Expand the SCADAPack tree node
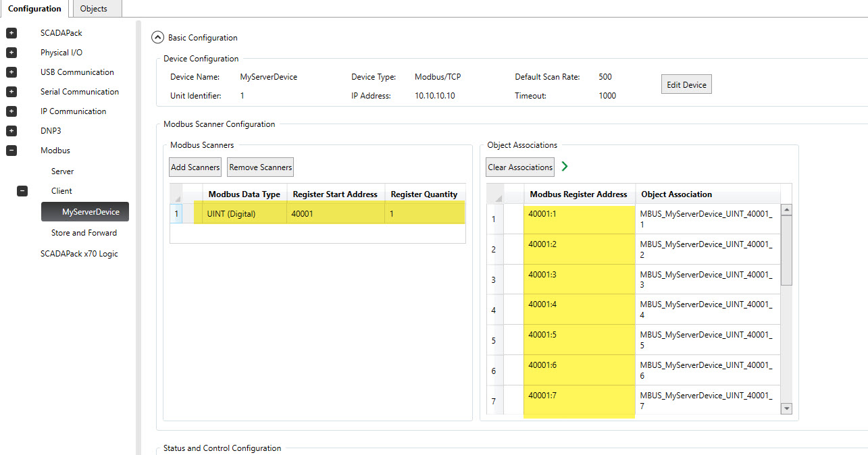Screen dimensions: 868x455 click(x=11, y=33)
